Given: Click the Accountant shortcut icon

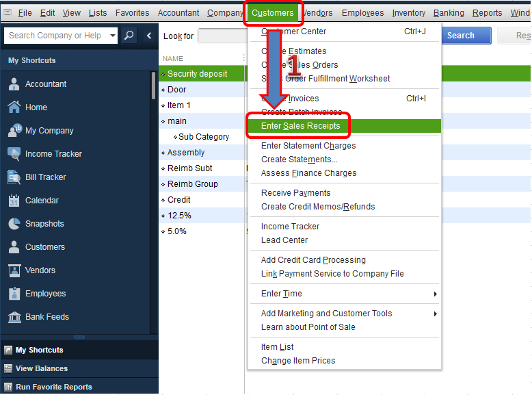Looking at the screenshot, I should (x=14, y=84).
